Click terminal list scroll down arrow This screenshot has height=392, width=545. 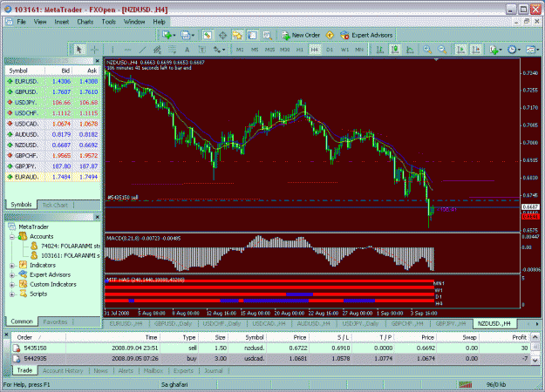pyautogui.click(x=535, y=360)
